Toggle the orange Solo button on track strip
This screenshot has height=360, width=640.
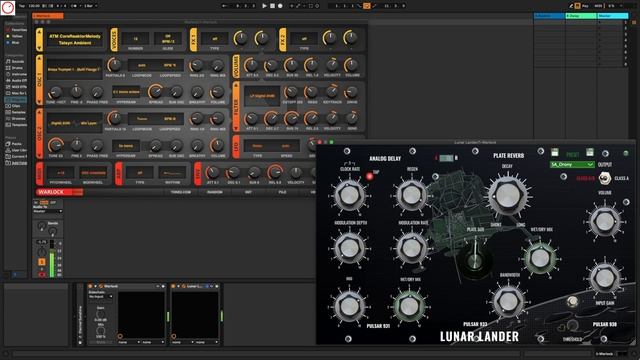[42, 262]
